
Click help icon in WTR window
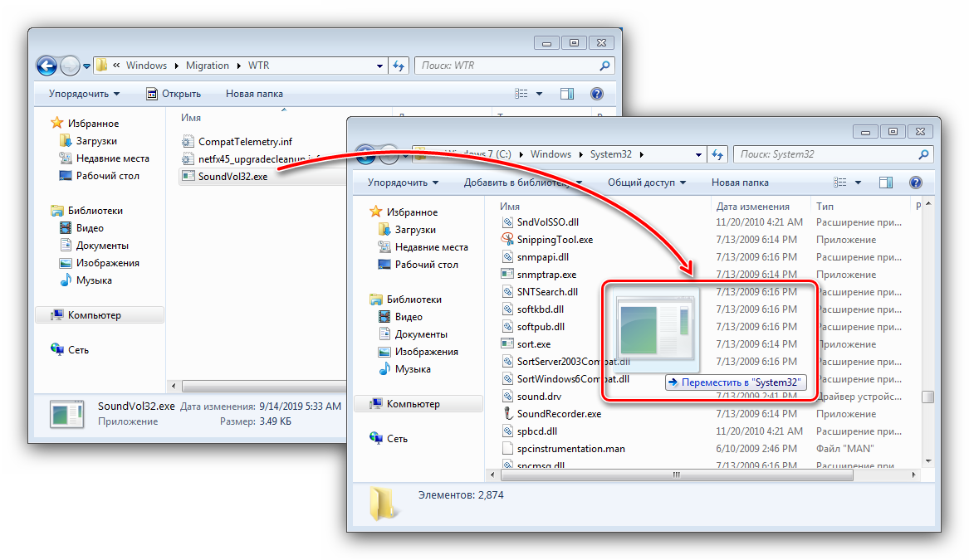596,94
